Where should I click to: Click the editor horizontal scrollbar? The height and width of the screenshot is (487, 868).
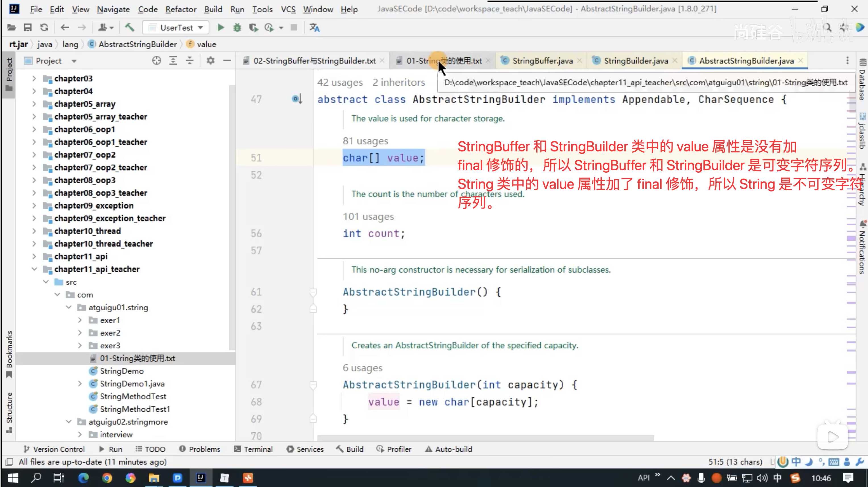[x=485, y=438]
